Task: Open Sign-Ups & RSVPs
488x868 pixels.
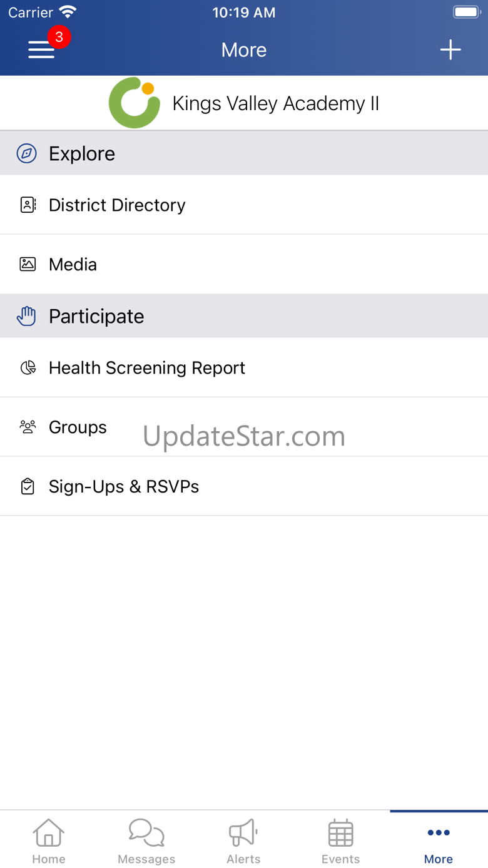Action: click(x=244, y=487)
